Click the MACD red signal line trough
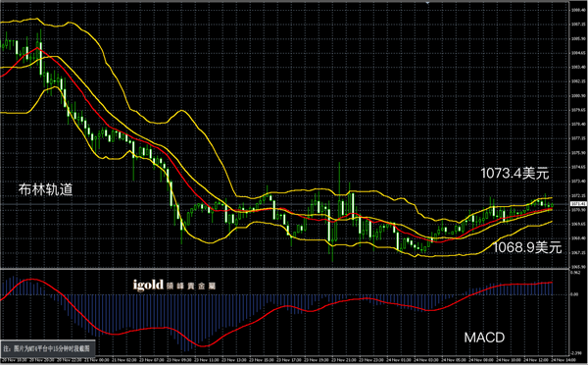The height and width of the screenshot is (365, 588). pos(203,345)
